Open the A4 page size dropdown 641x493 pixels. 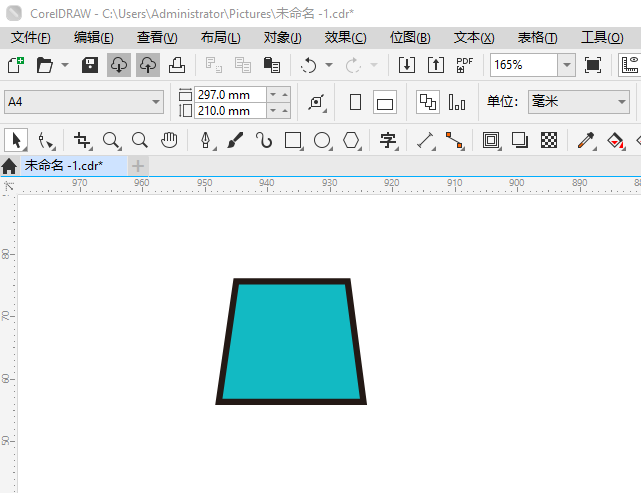84,102
